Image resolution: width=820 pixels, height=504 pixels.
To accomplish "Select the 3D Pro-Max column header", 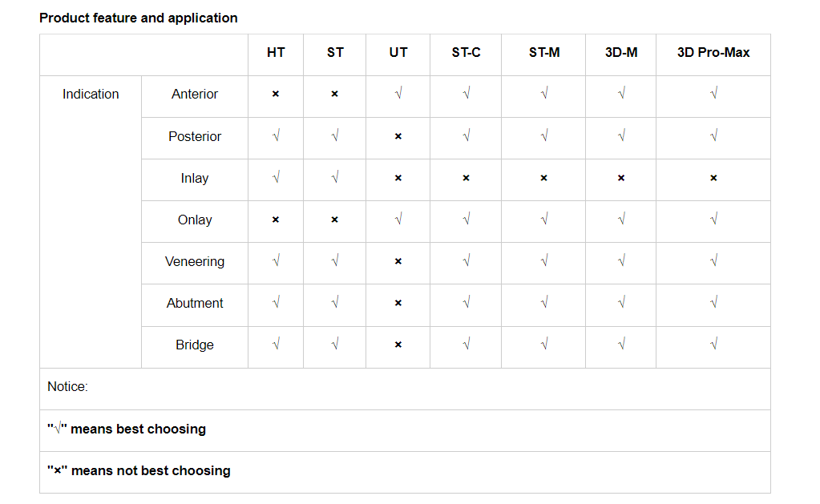I will point(713,52).
